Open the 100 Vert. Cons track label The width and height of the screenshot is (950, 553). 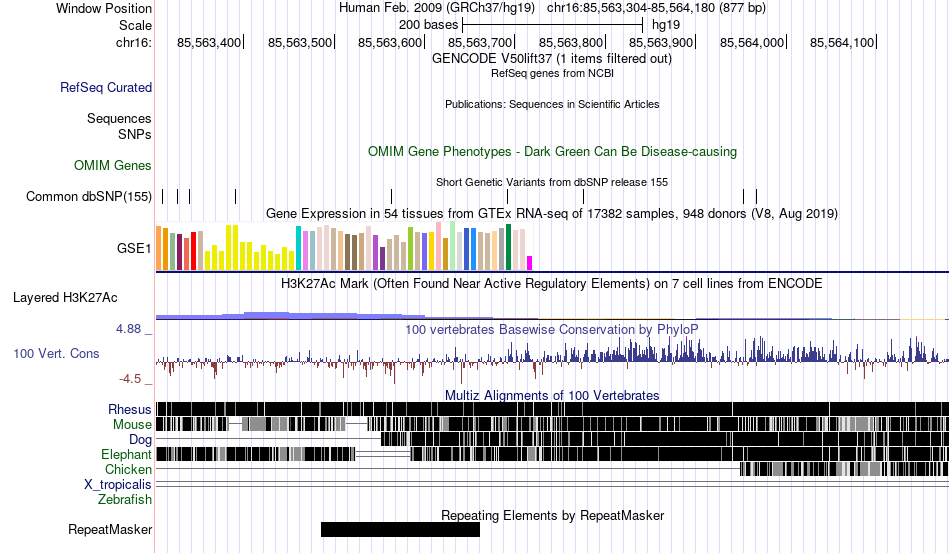point(56,353)
